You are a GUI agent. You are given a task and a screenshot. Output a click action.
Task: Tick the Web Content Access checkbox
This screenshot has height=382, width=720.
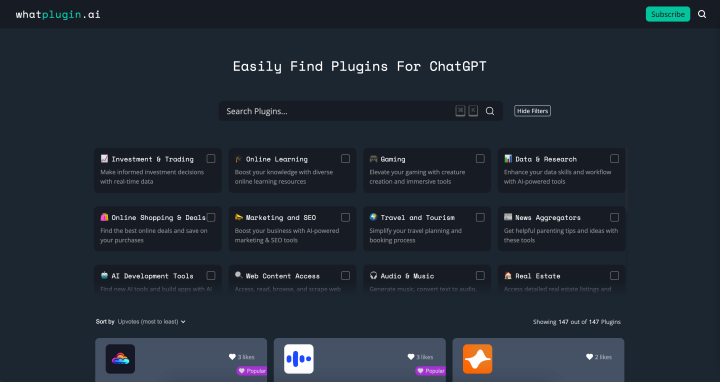(x=345, y=275)
